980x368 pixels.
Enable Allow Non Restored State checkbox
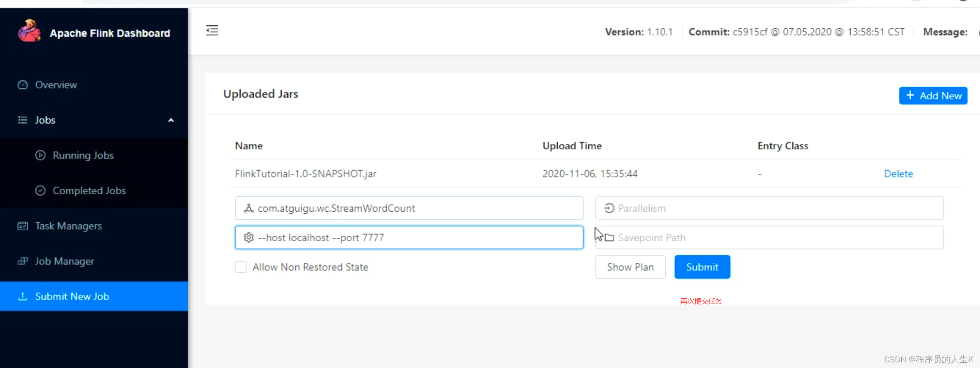[x=241, y=267]
